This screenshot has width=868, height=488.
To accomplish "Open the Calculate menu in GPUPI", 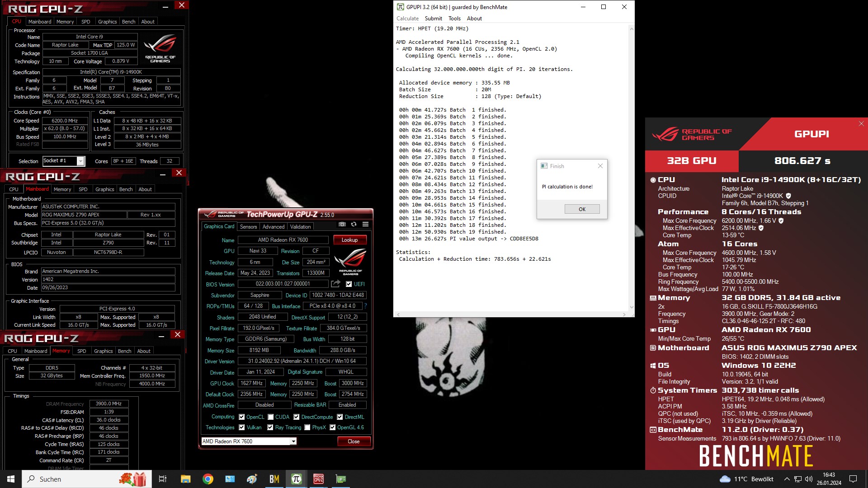I will (407, 19).
